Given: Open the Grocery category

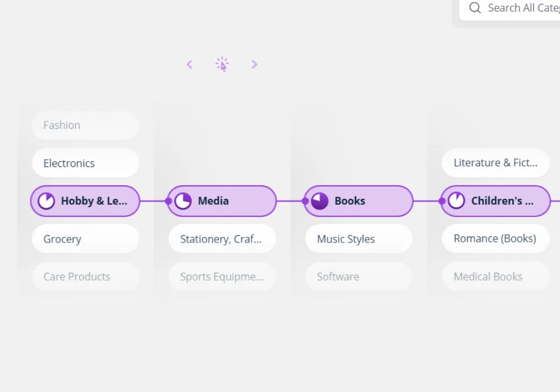Looking at the screenshot, I should tap(85, 239).
